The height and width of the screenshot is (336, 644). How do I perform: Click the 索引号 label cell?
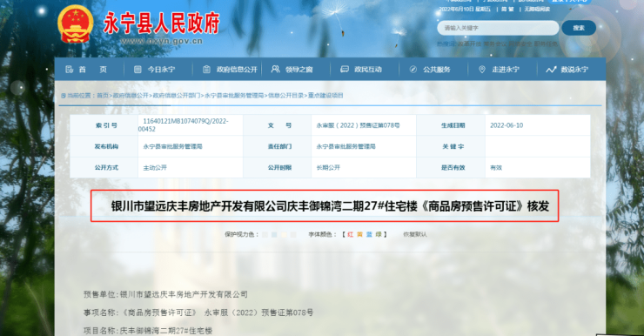click(x=104, y=125)
